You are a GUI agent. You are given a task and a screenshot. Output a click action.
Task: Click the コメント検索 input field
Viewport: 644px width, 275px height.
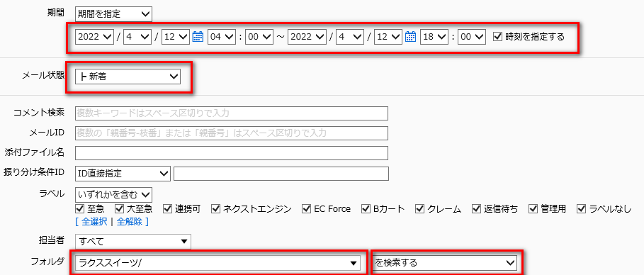click(232, 113)
